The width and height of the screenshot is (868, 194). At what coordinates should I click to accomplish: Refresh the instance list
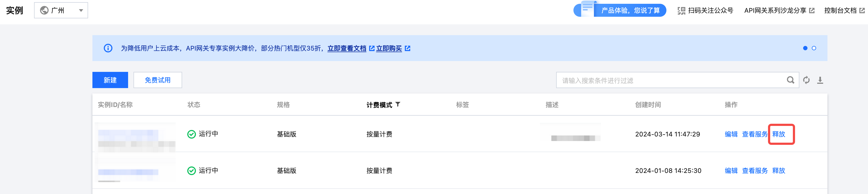(806, 80)
